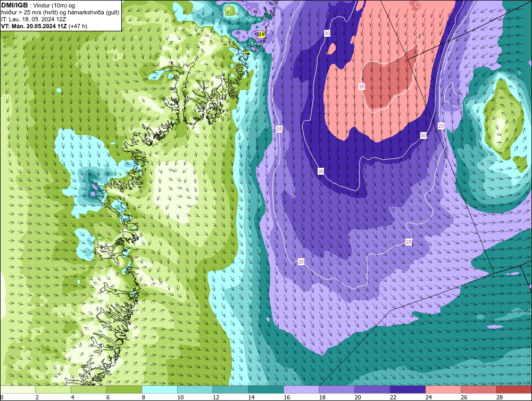The image size is (532, 401).
Task: Click the 'IT: Lau. 18. 05. 2024 12Z' line
Action: pos(34,19)
